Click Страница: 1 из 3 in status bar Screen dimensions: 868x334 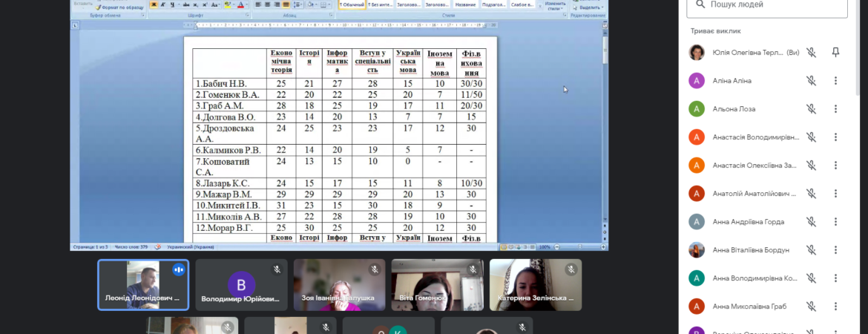click(90, 247)
